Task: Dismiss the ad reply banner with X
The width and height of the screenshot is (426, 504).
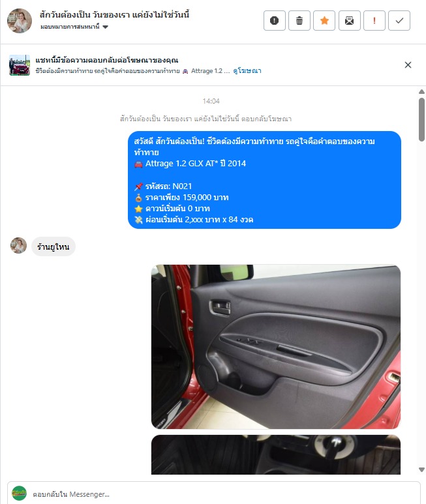Action: 408,65
